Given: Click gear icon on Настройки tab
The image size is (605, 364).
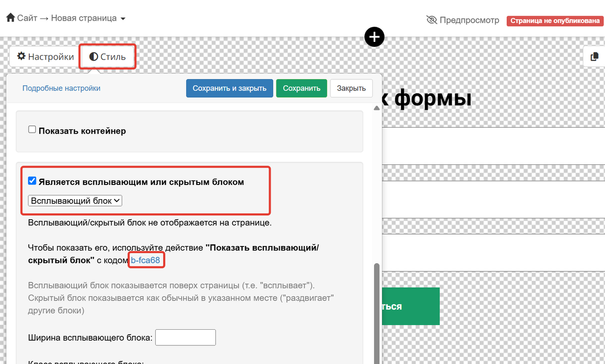Looking at the screenshot, I should 21,56.
